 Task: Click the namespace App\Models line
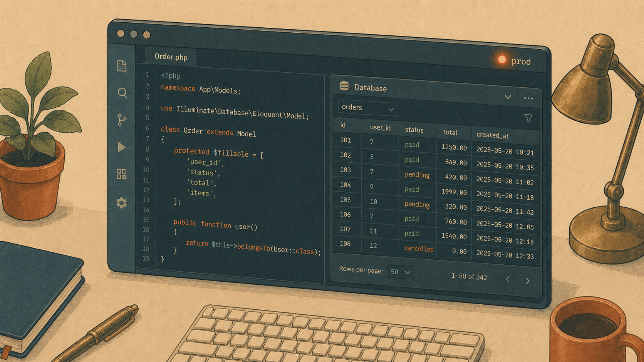point(201,89)
